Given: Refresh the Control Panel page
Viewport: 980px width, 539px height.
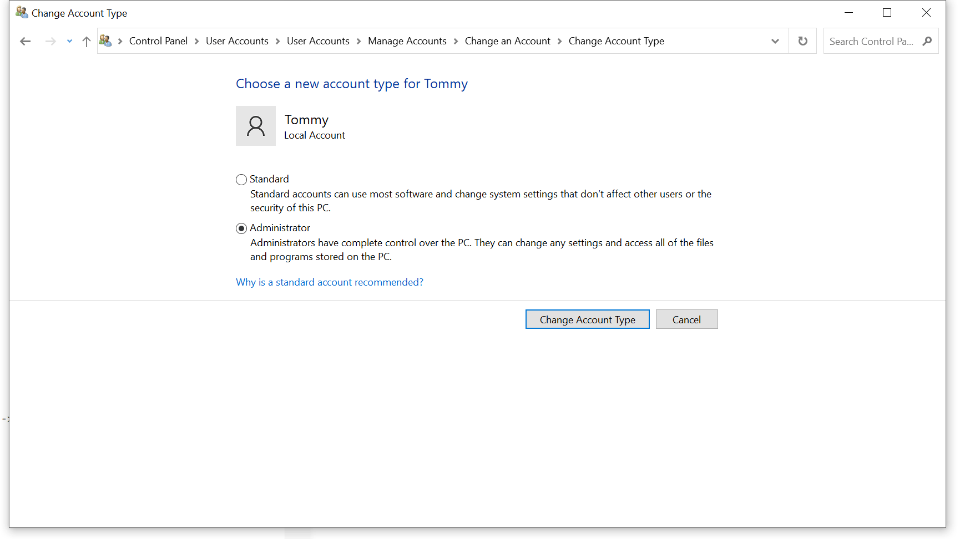Looking at the screenshot, I should [802, 41].
